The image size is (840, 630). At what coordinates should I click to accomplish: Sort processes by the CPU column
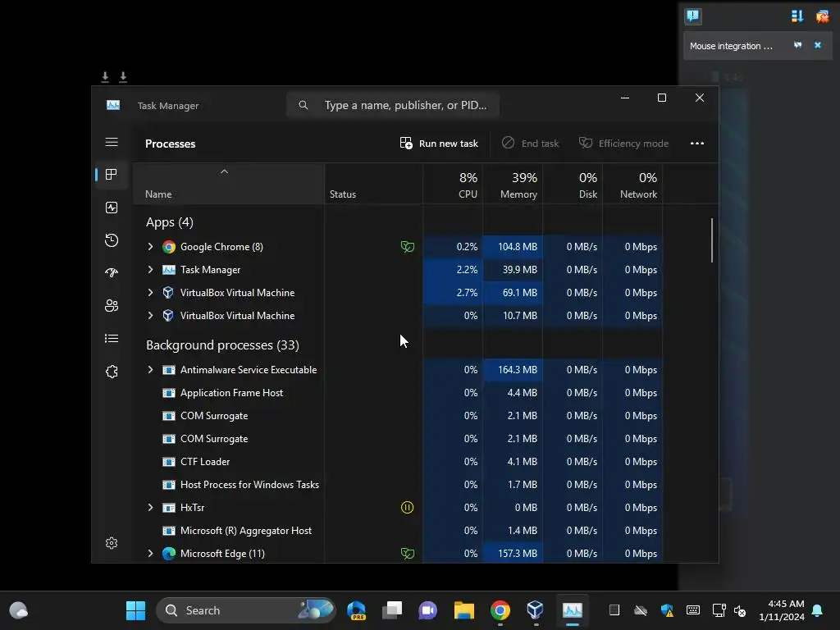click(453, 184)
